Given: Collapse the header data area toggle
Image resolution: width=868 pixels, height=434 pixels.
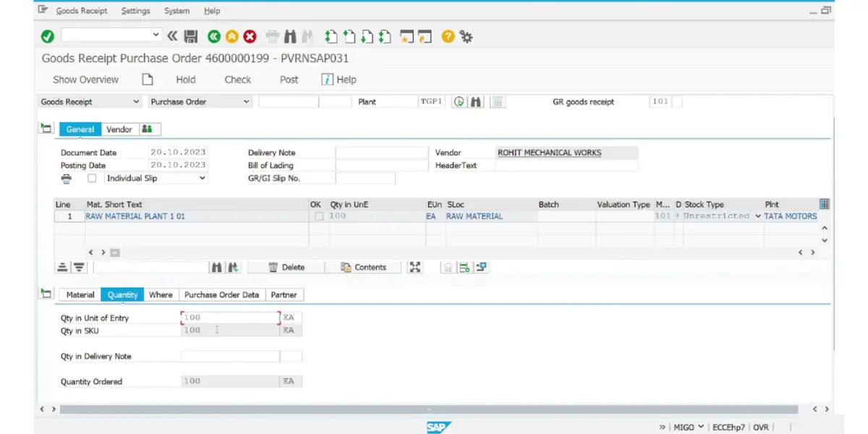Looking at the screenshot, I should (x=46, y=129).
